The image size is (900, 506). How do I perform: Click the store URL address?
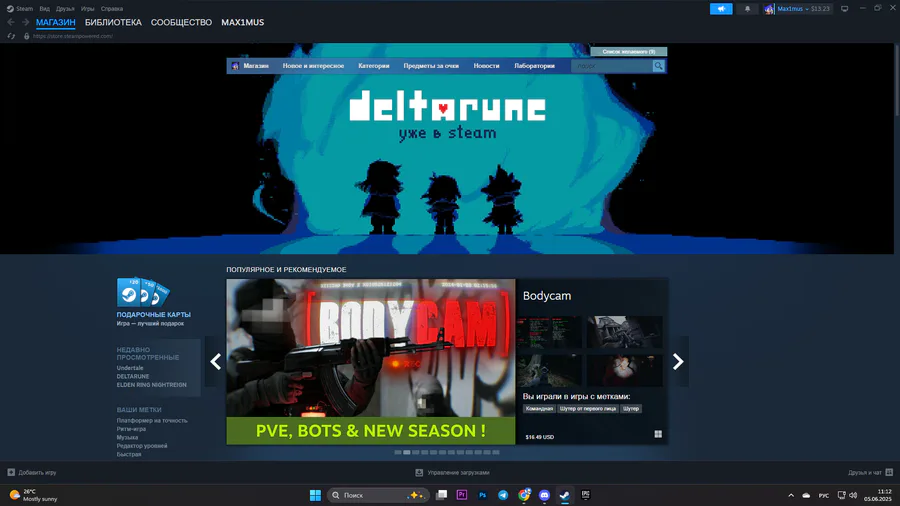coord(73,36)
